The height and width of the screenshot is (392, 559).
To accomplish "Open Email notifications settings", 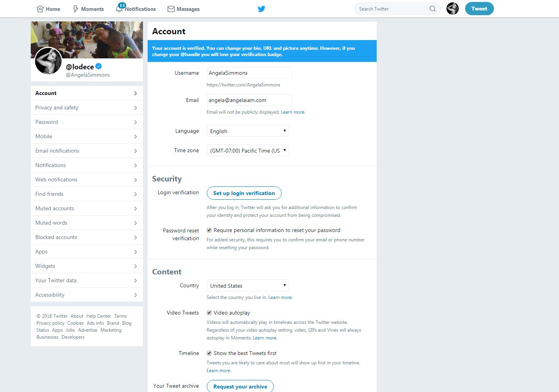I will click(x=87, y=151).
